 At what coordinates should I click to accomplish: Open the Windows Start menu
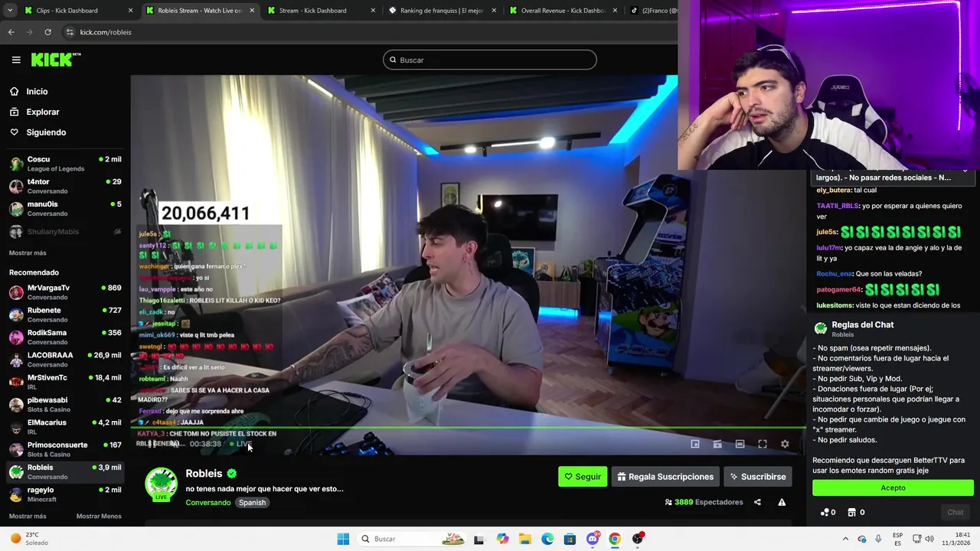(x=343, y=539)
